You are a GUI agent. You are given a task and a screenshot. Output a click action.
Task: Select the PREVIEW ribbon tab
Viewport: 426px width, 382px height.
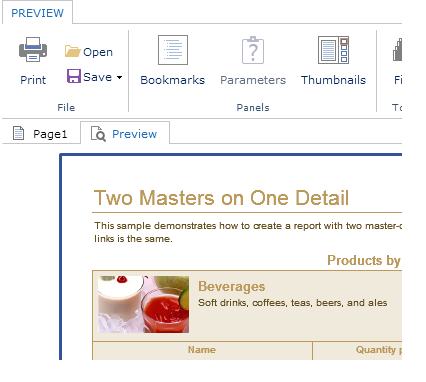click(x=37, y=13)
